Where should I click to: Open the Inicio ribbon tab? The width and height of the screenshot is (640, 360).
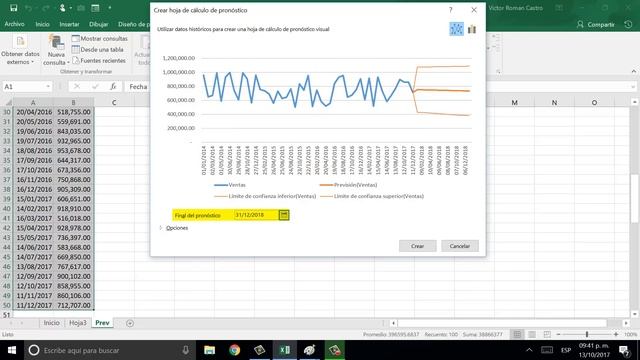[42, 24]
